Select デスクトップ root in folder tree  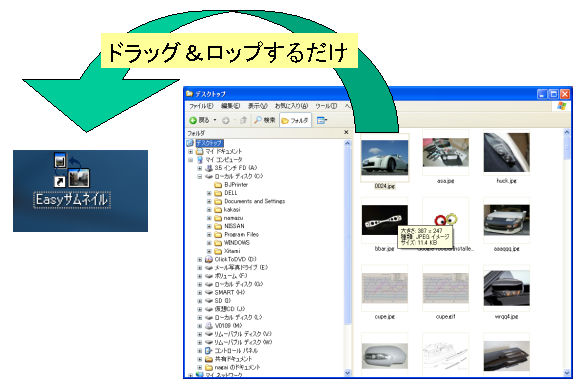tap(209, 143)
